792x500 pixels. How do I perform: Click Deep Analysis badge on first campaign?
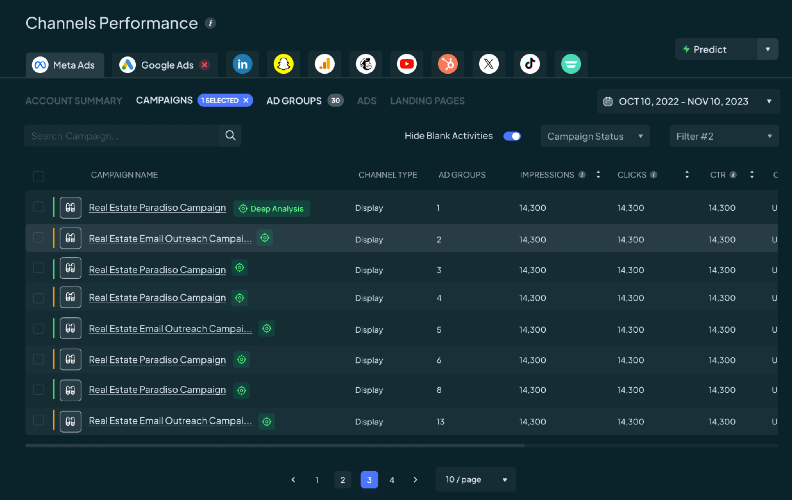272,208
